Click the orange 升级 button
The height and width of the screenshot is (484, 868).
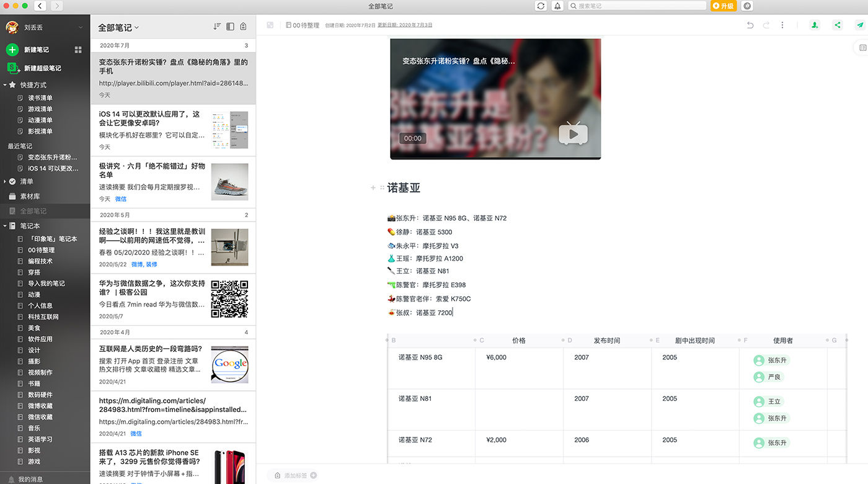(724, 6)
